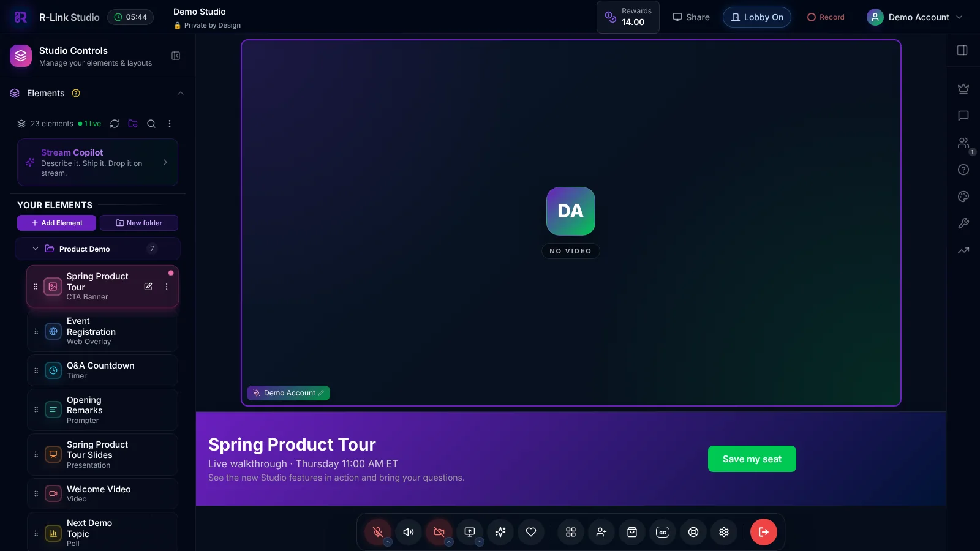Open camera options arrow
Screen dimensions: 980x551
point(449,542)
